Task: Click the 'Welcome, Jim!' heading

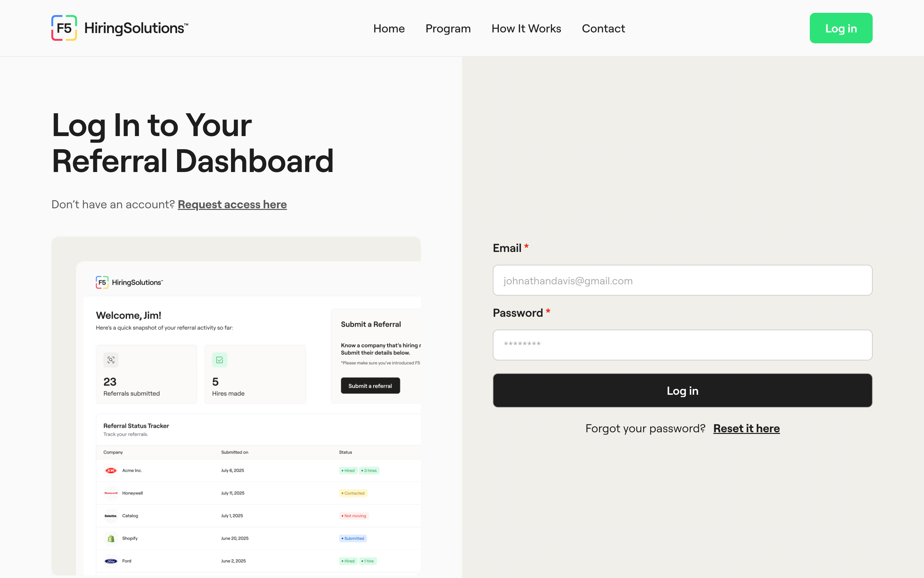Action: (x=128, y=315)
